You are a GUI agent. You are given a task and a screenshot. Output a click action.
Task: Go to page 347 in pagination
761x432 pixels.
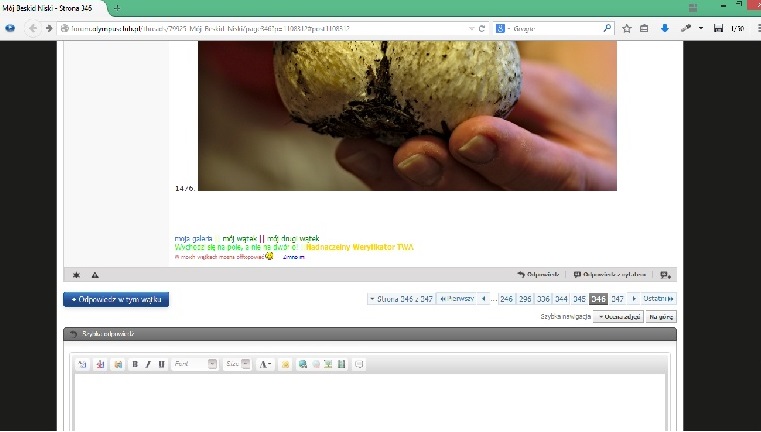tap(617, 298)
